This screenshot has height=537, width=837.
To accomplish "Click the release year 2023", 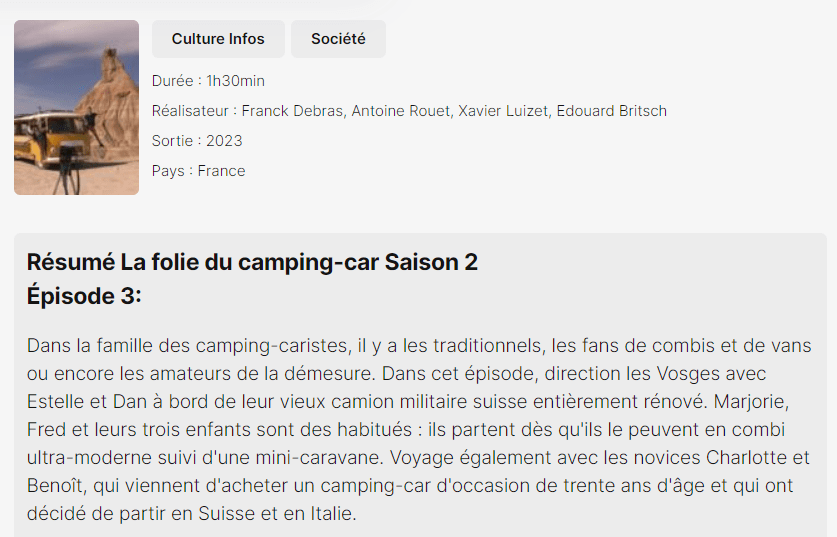I will coord(224,141).
